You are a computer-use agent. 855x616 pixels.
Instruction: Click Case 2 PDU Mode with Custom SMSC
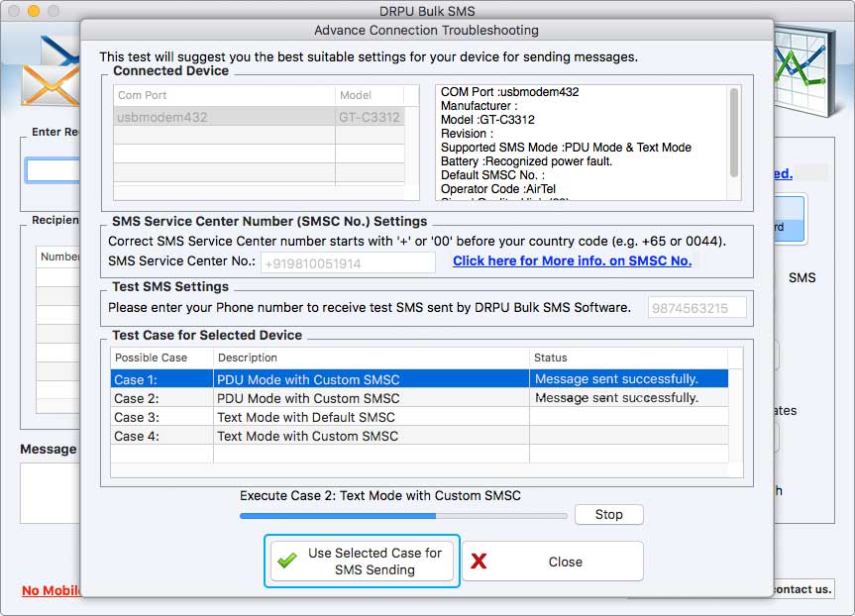pyautogui.click(x=308, y=398)
